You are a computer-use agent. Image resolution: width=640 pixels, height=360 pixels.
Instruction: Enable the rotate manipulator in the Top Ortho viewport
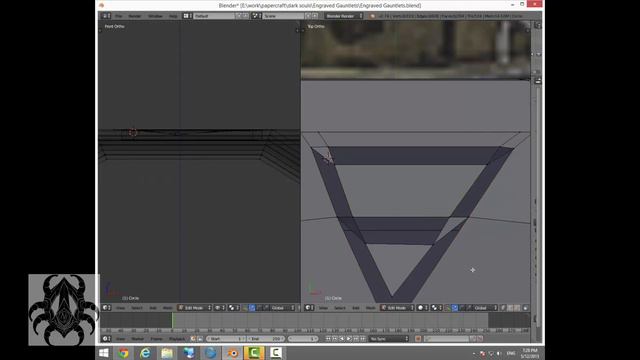pos(462,308)
